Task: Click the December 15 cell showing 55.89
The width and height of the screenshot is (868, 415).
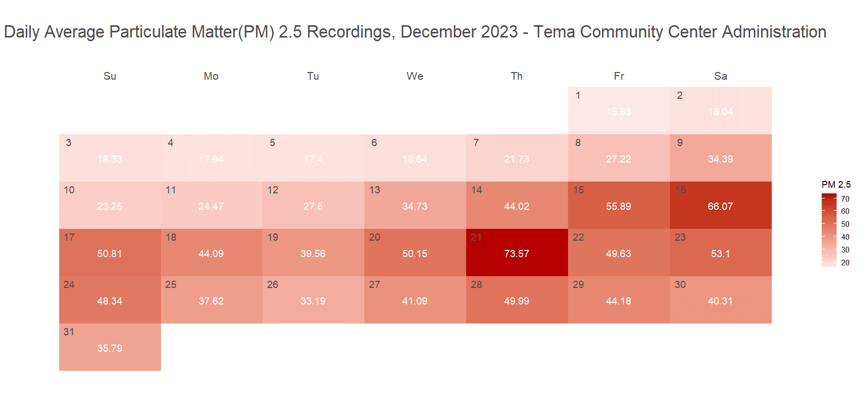Action: [618, 205]
